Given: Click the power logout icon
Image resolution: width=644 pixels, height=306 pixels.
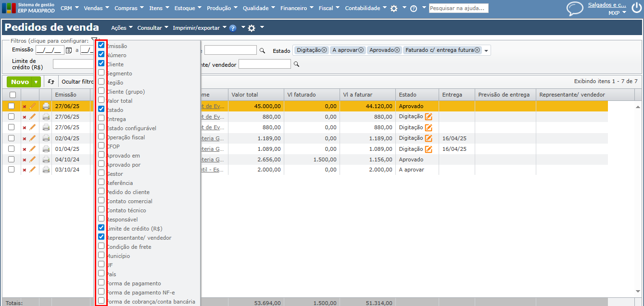Looking at the screenshot, I should [636, 8].
